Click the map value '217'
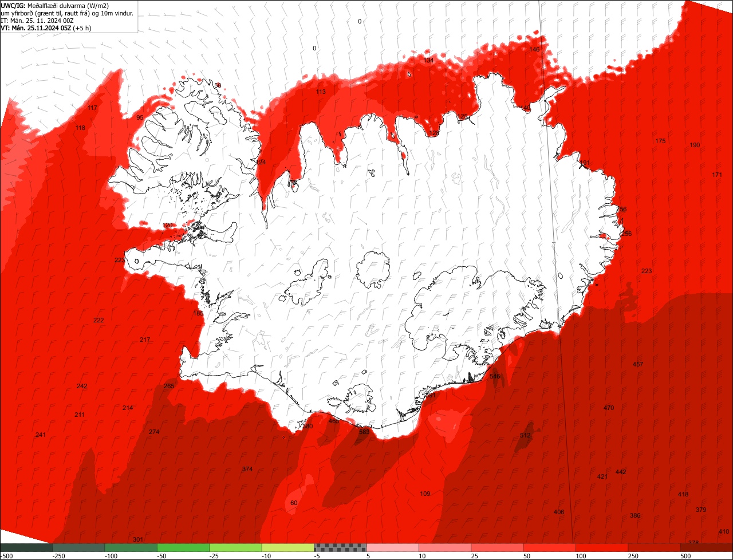 click(x=145, y=340)
